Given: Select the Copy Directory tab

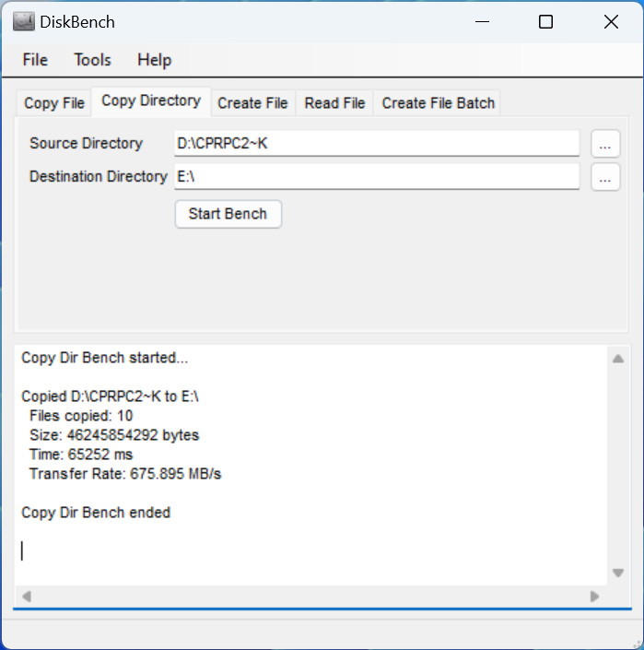Looking at the screenshot, I should pyautogui.click(x=151, y=101).
